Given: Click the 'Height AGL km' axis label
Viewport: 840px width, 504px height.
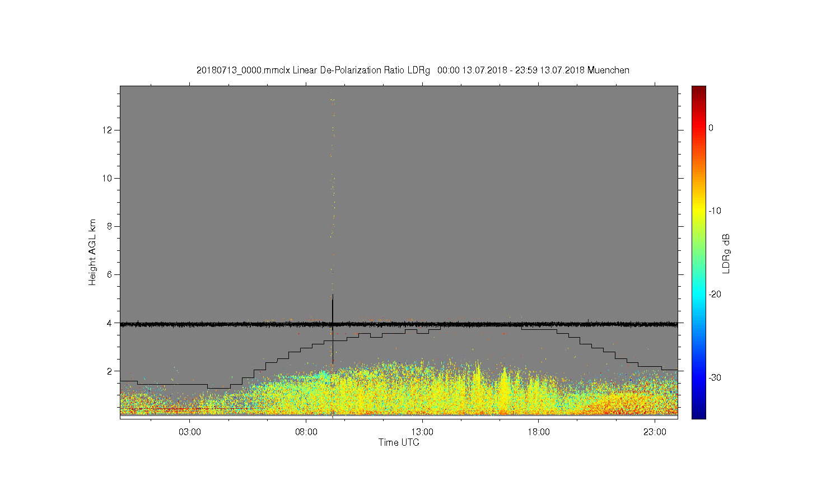Looking at the screenshot, I should pyautogui.click(x=92, y=252).
